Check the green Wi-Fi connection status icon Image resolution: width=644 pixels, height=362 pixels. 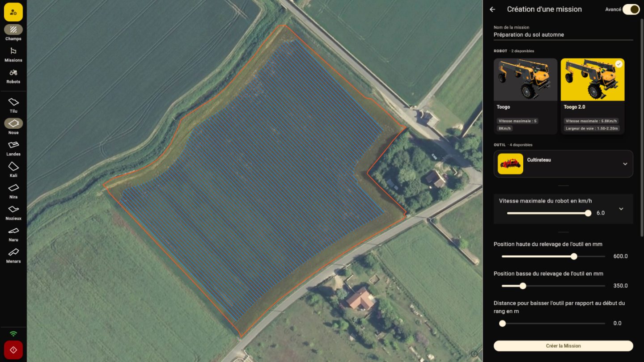(x=13, y=334)
